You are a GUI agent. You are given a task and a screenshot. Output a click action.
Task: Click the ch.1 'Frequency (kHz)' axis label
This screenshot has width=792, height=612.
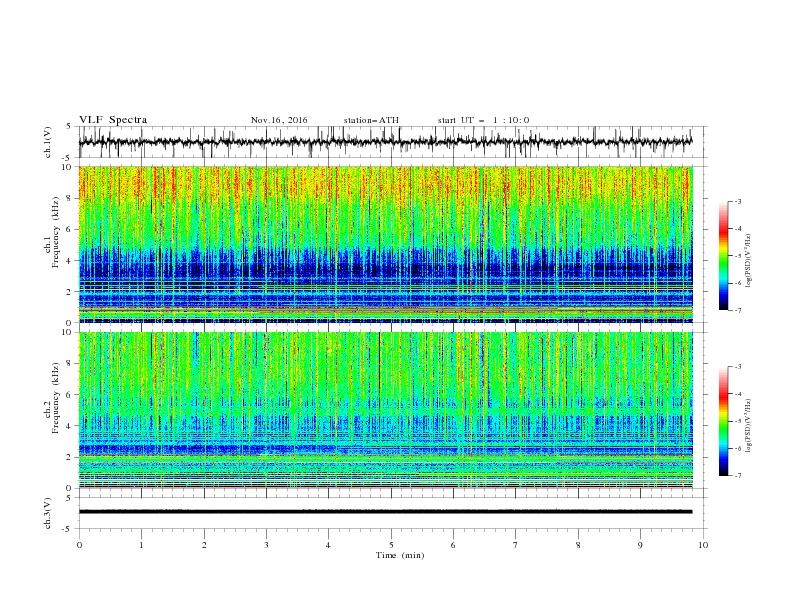(56, 230)
